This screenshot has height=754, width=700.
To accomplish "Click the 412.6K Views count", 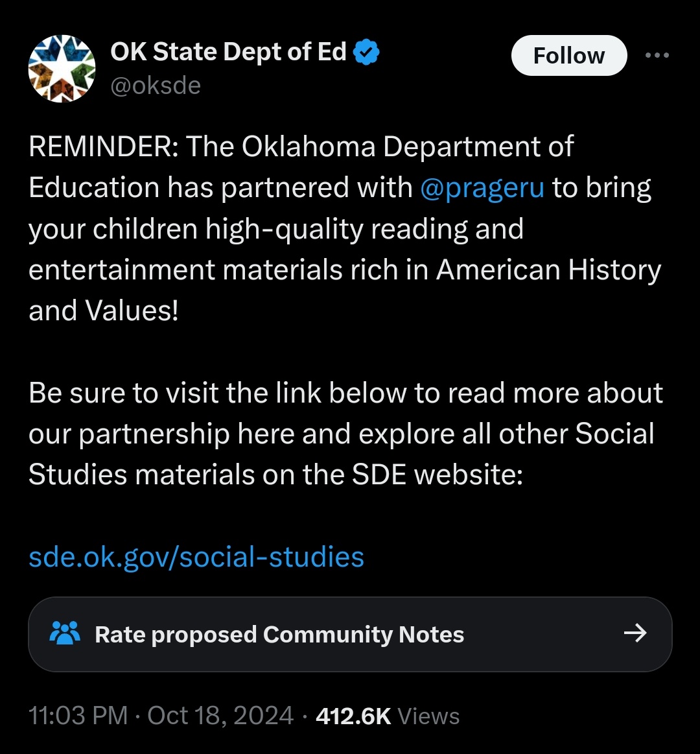I will [x=388, y=716].
